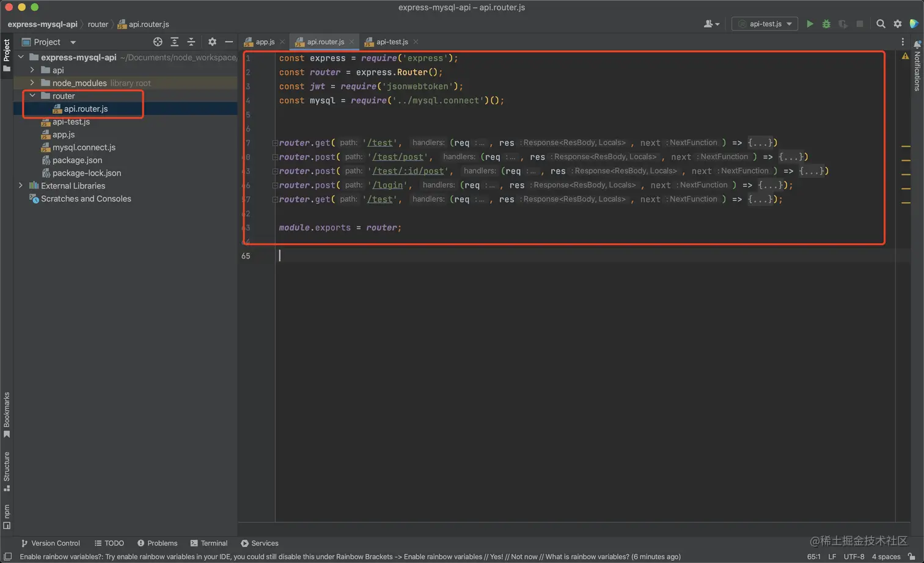Toggle the Bookmarks side panel
This screenshot has width=924, height=563.
click(7, 414)
